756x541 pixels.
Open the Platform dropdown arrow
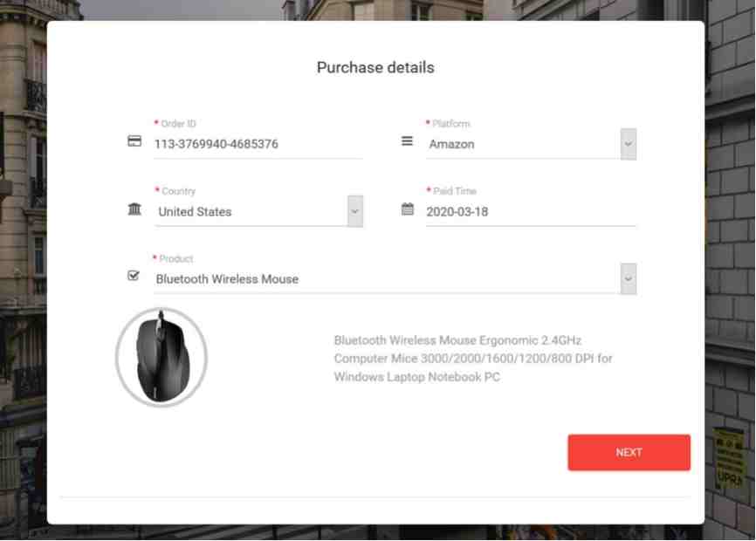tap(629, 144)
